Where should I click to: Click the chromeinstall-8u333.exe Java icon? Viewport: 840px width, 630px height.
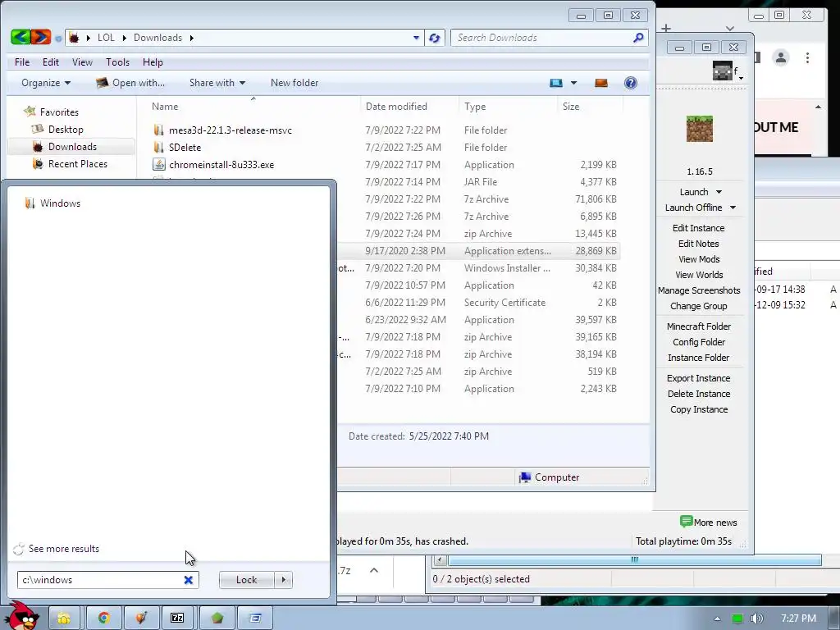(158, 164)
